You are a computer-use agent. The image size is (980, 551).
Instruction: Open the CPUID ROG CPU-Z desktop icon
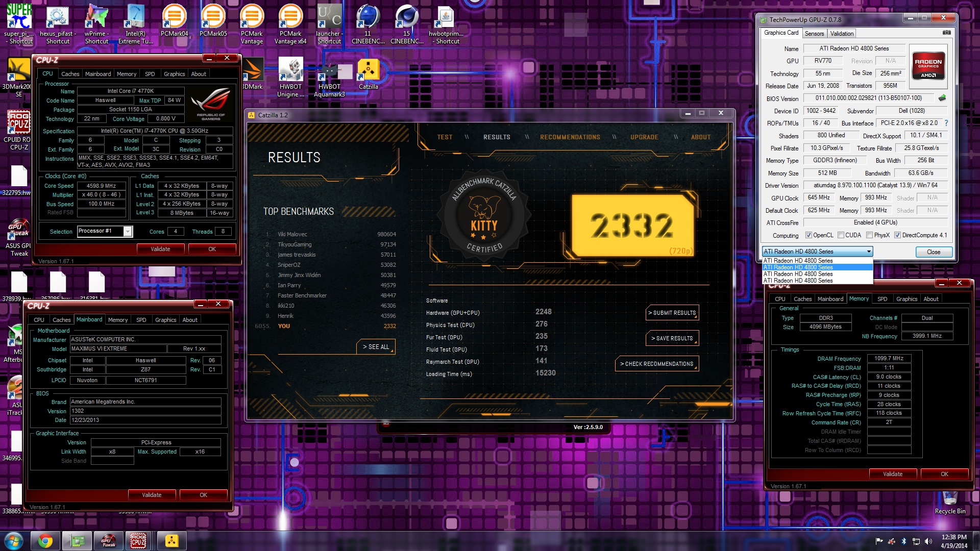[x=18, y=130]
